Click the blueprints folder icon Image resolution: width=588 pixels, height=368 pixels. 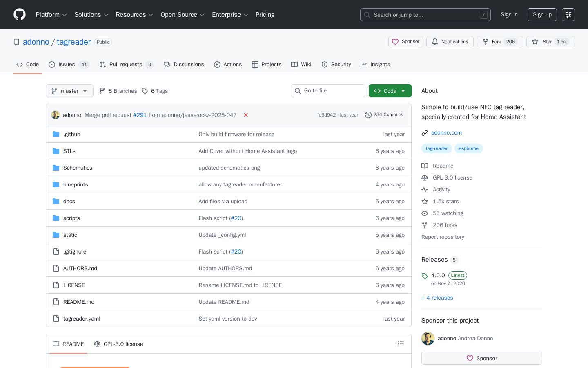pos(56,184)
